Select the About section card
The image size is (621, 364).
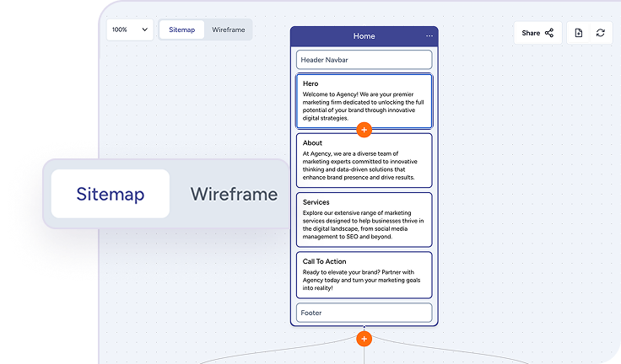tap(364, 161)
